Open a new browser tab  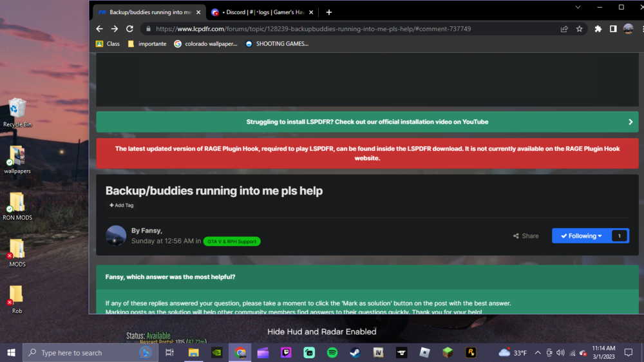pyautogui.click(x=329, y=12)
